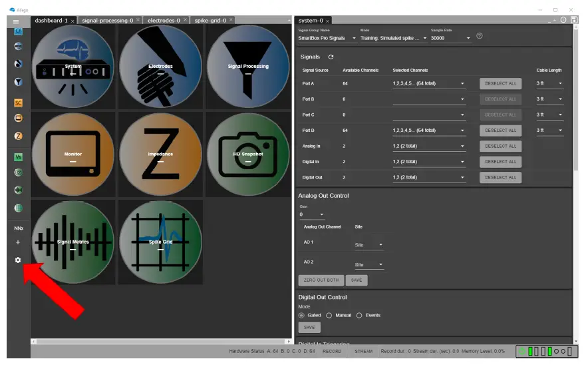Click the RECORD button in status bar

[x=333, y=352]
